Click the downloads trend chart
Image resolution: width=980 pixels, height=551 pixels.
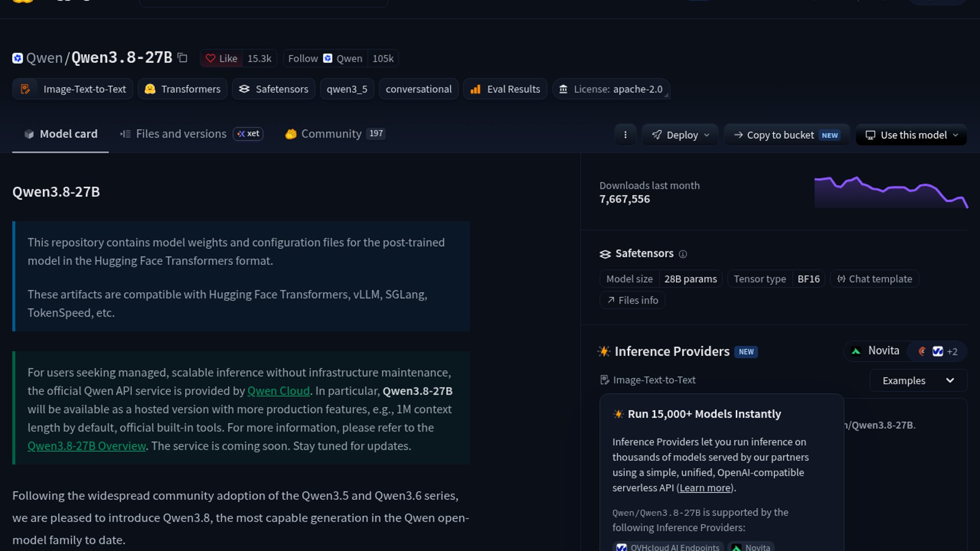coord(891,192)
